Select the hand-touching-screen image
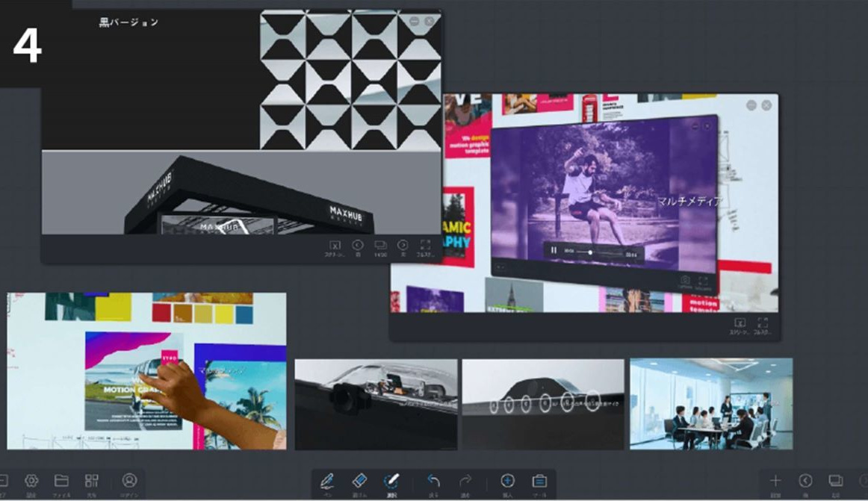This screenshot has height=501, width=868. point(146,371)
